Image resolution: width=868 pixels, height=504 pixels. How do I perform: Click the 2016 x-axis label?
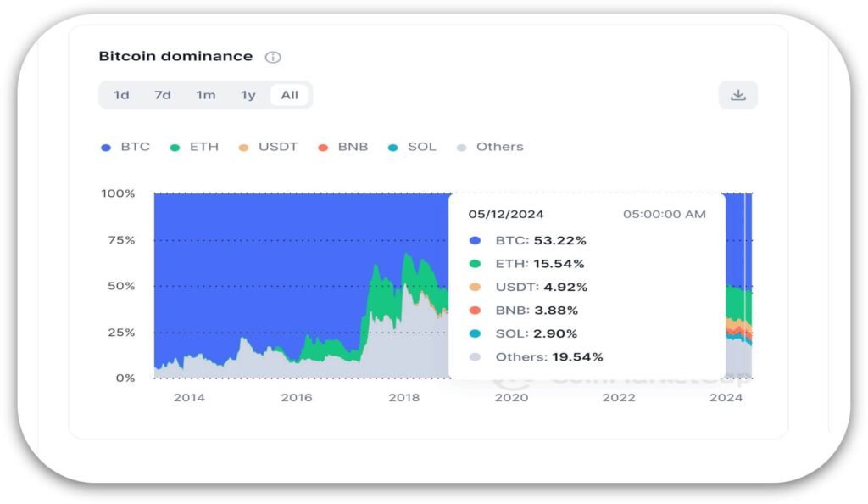(x=297, y=398)
